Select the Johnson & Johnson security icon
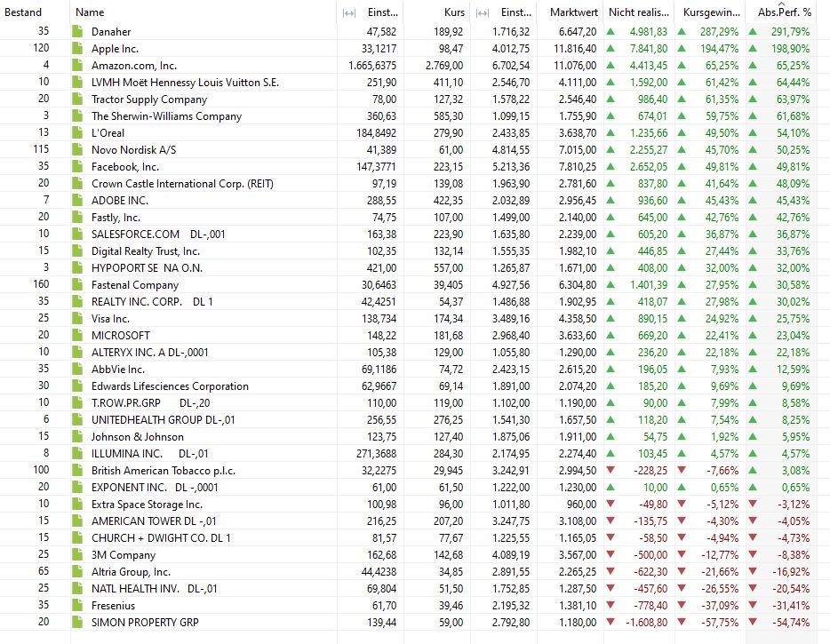This screenshot has width=830, height=644. 77,437
